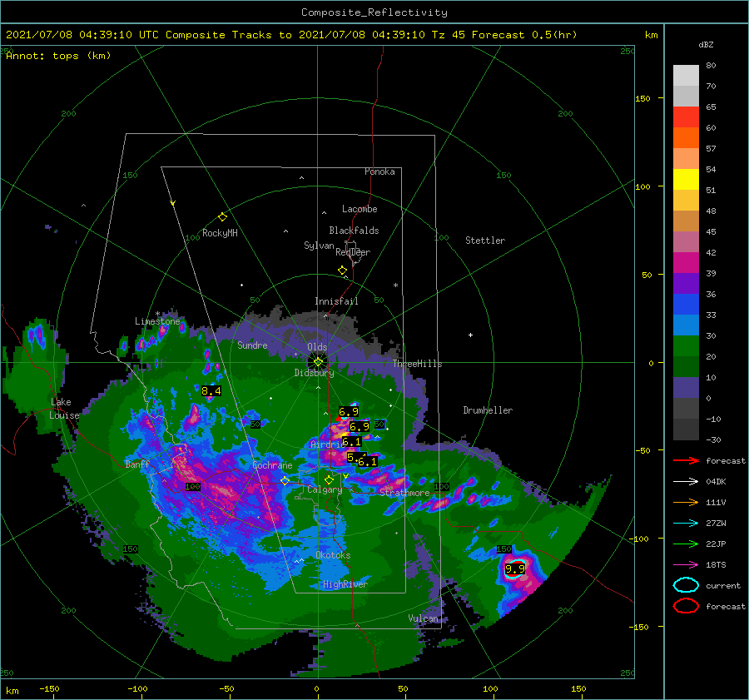
Task: Click the purple 39 dBZ color swatch
Action: pos(686,283)
